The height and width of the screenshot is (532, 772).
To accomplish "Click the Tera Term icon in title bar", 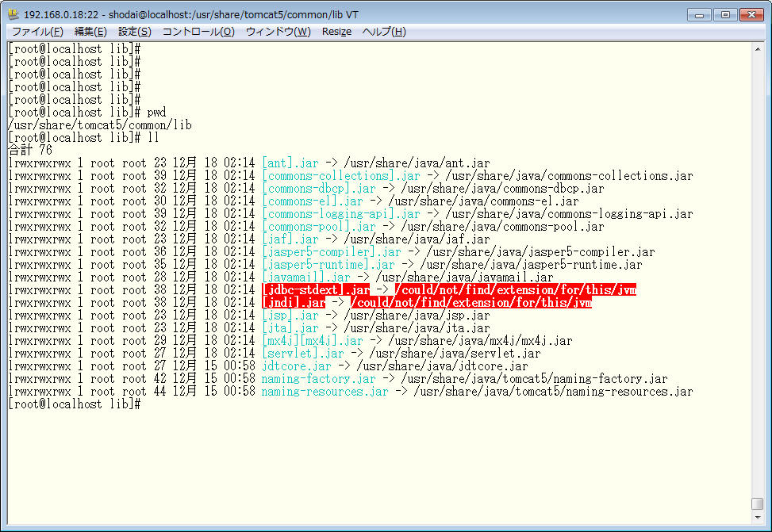I will coord(13,14).
